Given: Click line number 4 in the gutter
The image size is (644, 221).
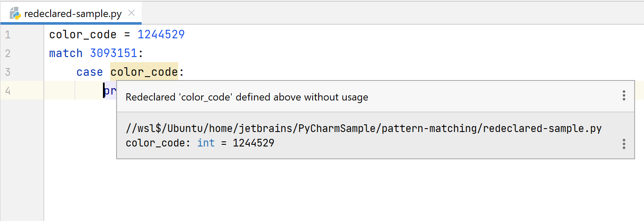Looking at the screenshot, I should pos(8,91).
